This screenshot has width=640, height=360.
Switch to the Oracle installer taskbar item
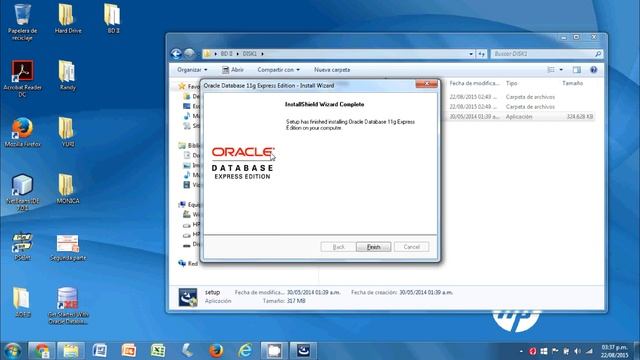click(303, 351)
